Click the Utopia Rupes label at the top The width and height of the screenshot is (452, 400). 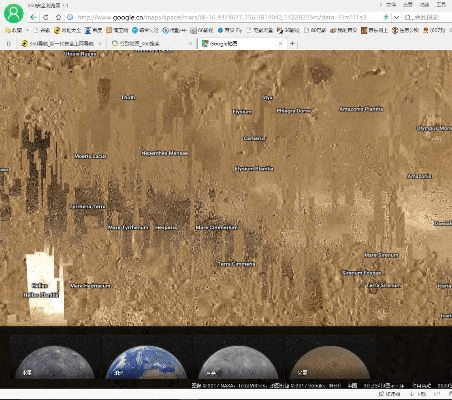point(80,54)
